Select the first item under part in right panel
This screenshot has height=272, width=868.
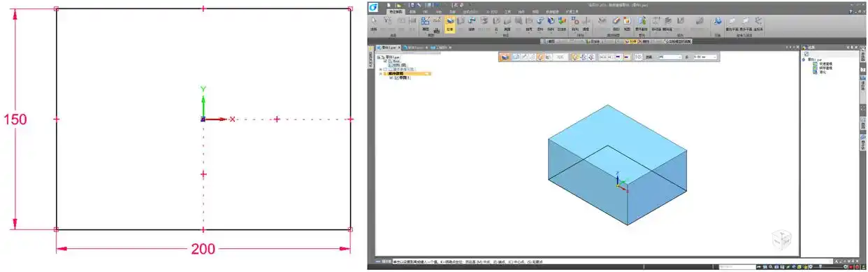click(823, 64)
